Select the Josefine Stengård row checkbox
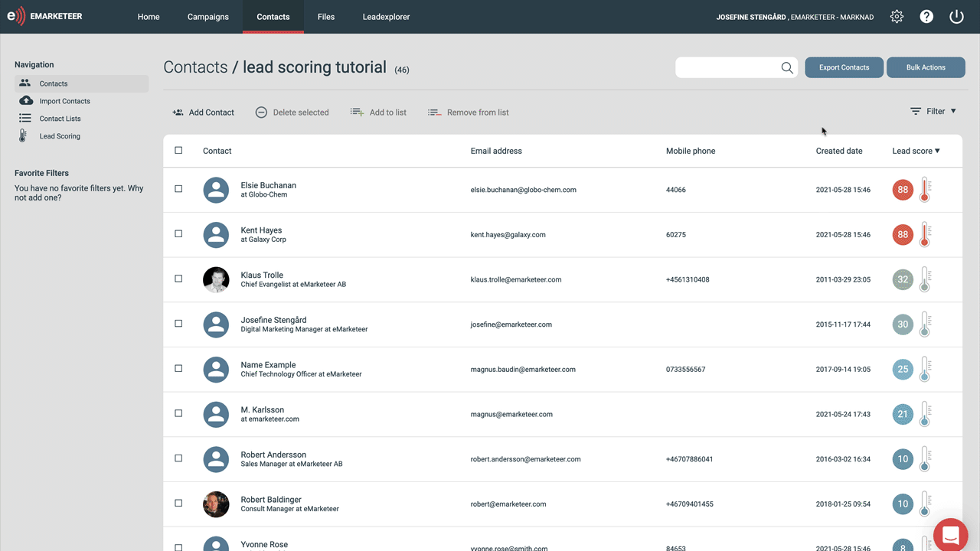The height and width of the screenshot is (551, 980). [x=178, y=324]
